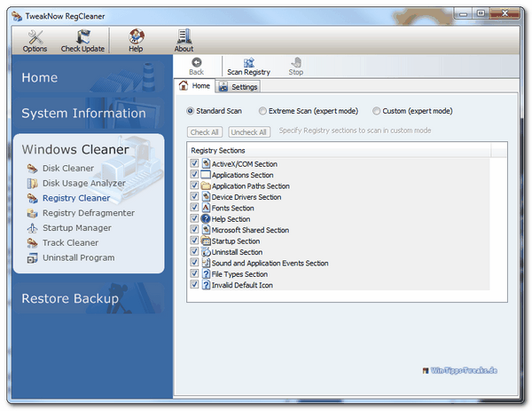Open the About icon
The image size is (532, 411).
point(184,36)
